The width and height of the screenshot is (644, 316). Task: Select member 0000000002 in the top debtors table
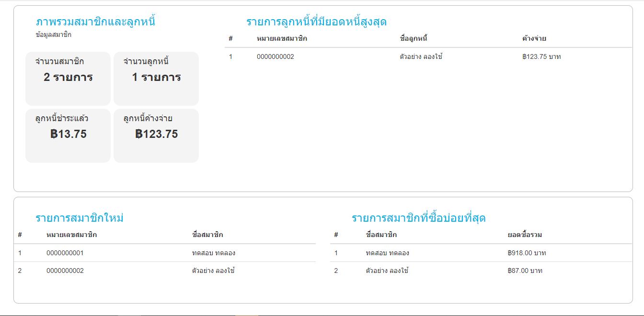276,57
